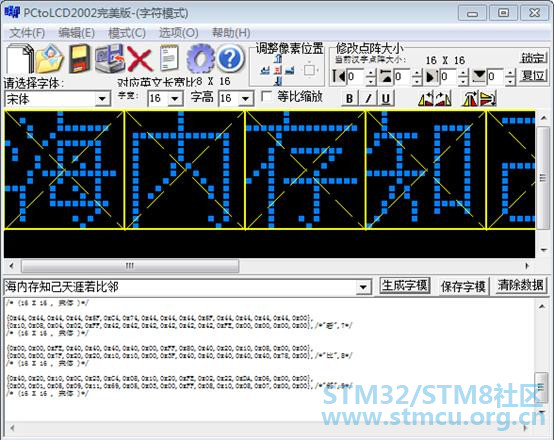Viewport: 554px width, 440px height.
Task: Adjust the third matrix offset spinner arrows
Action: click(464, 77)
